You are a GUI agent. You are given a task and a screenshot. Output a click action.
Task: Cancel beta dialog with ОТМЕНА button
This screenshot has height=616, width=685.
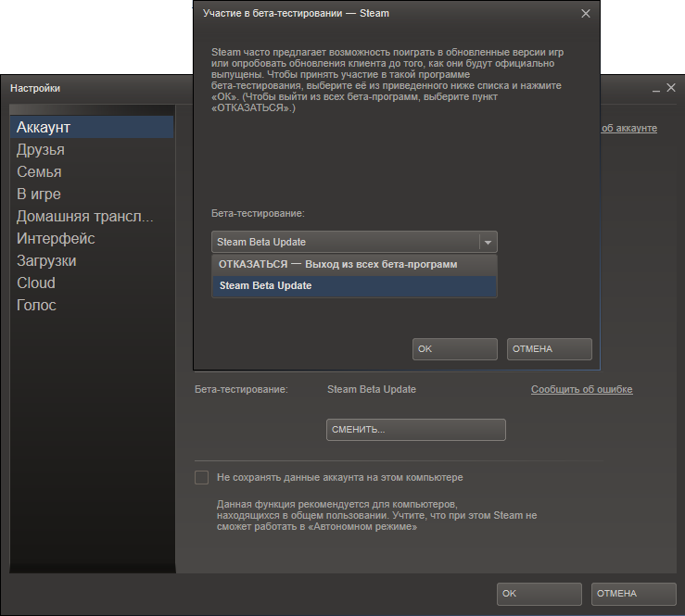(x=549, y=349)
